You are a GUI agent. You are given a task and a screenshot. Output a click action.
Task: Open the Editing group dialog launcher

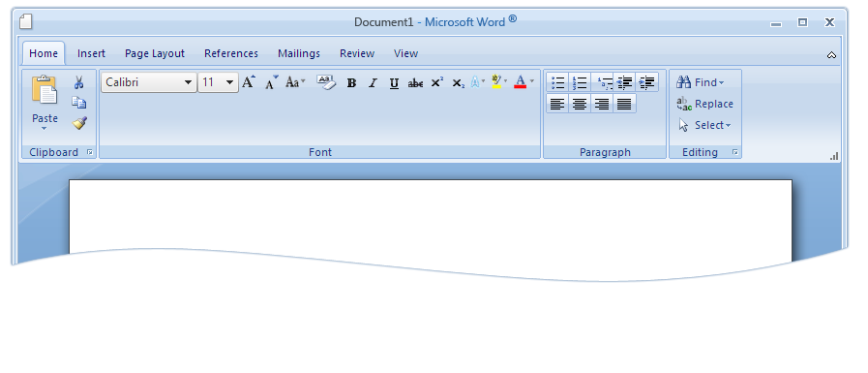click(x=735, y=152)
